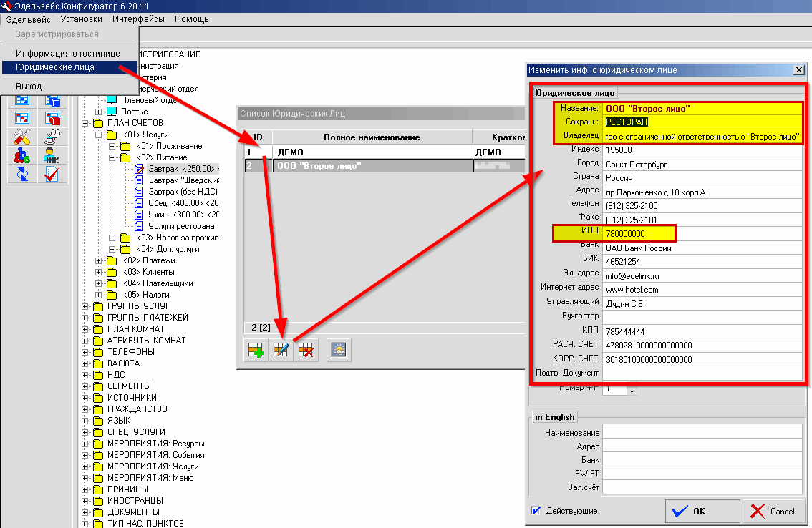This screenshot has height=528, width=812.
Task: Expand the 'ГРУППЫ УСЛУГ' tree node
Action: 87,306
